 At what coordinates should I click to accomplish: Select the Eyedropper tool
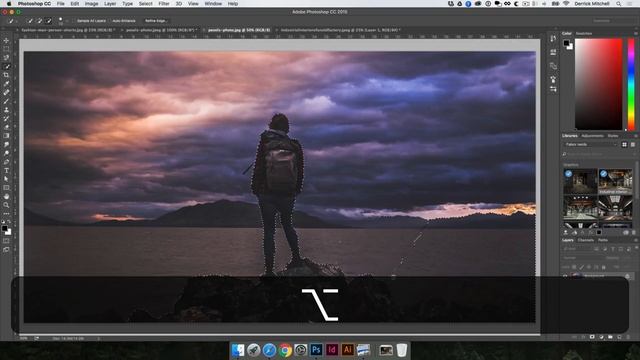coord(6,84)
